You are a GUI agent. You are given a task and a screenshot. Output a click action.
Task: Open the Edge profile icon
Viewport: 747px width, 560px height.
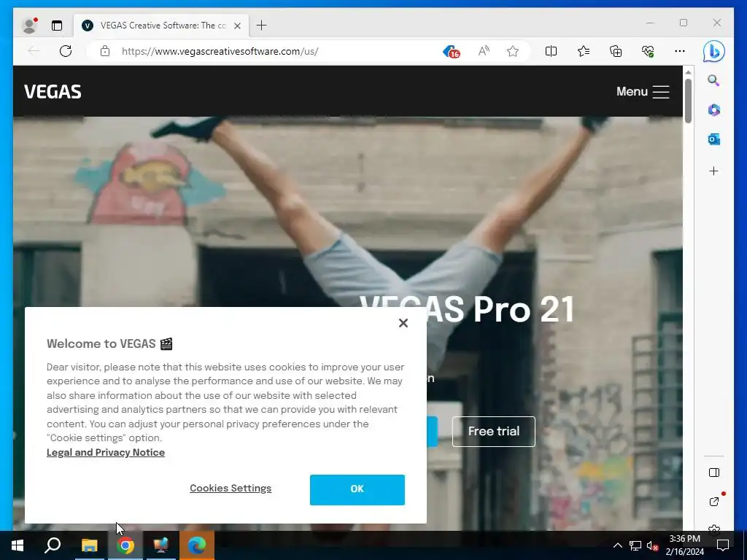(x=29, y=26)
